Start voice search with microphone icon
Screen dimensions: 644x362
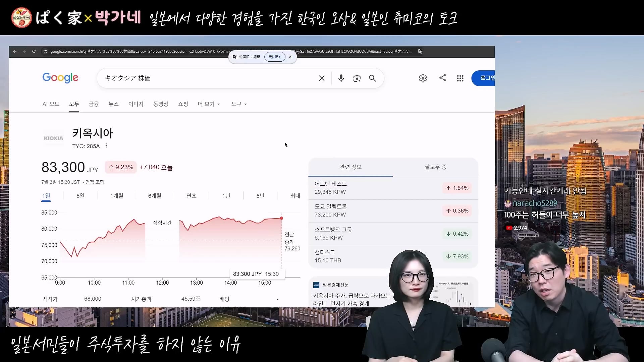tap(341, 78)
